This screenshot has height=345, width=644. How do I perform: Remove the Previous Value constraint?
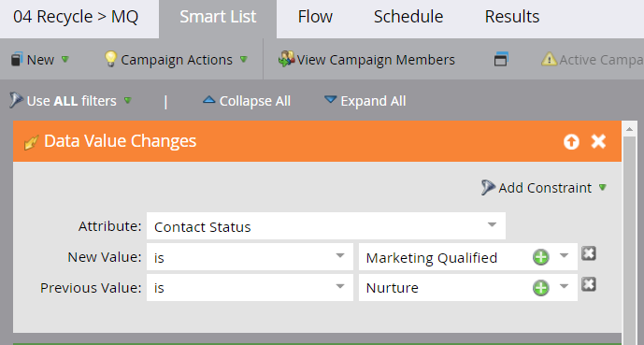(589, 284)
